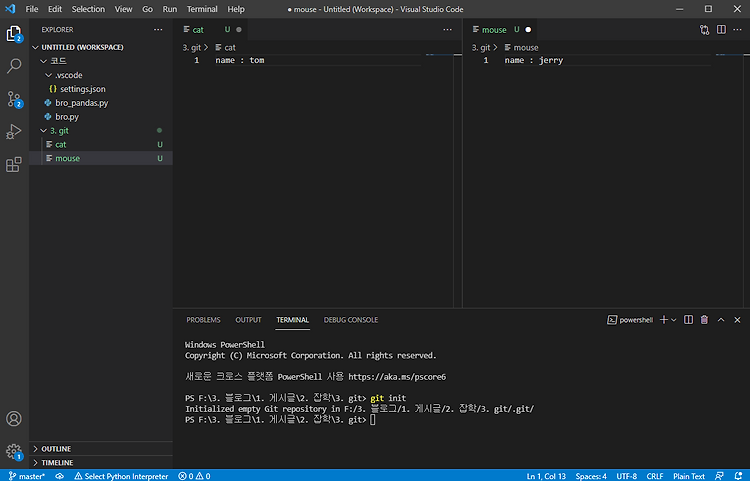Screen dimensions: 750x481
Task: Click breadcrumb chevron after 3. git in mouse editor
Action: coord(496,47)
